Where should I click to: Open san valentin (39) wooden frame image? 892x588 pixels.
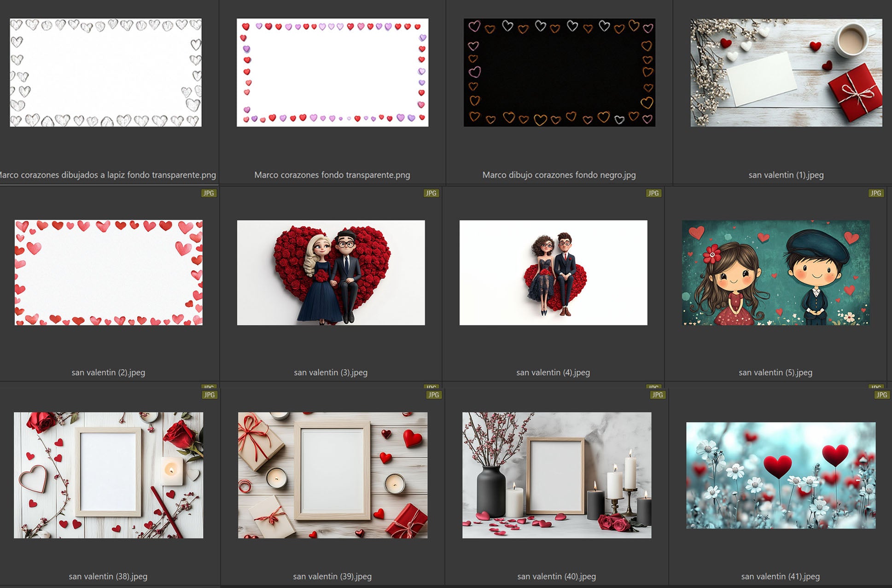click(x=332, y=475)
